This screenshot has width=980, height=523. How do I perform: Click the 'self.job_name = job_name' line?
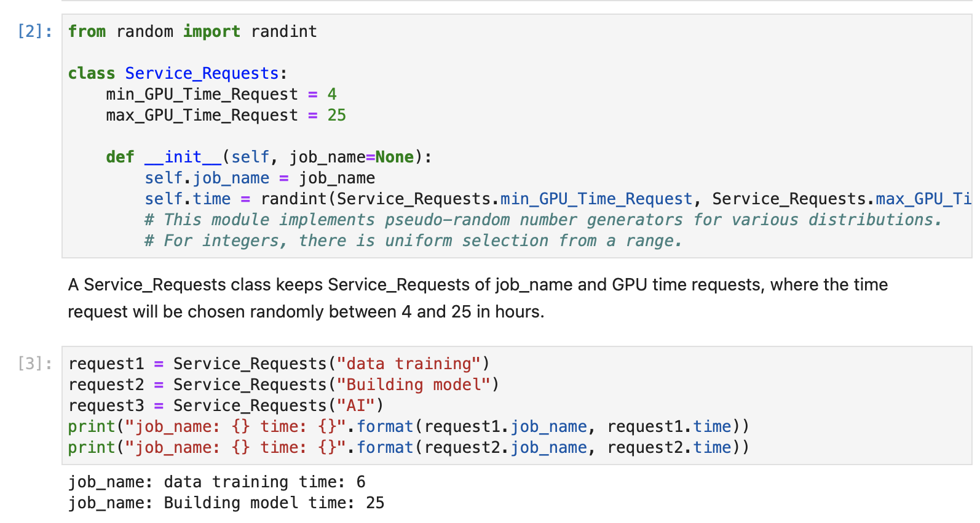click(259, 178)
